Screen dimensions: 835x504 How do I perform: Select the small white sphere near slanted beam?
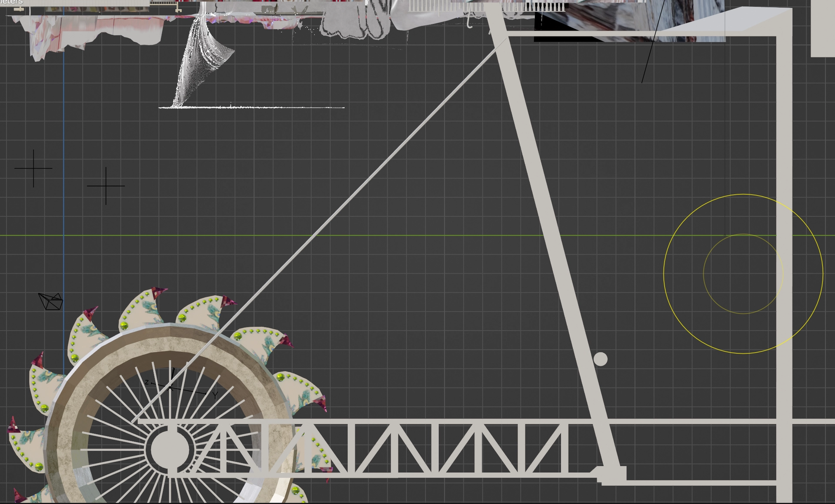coord(601,359)
